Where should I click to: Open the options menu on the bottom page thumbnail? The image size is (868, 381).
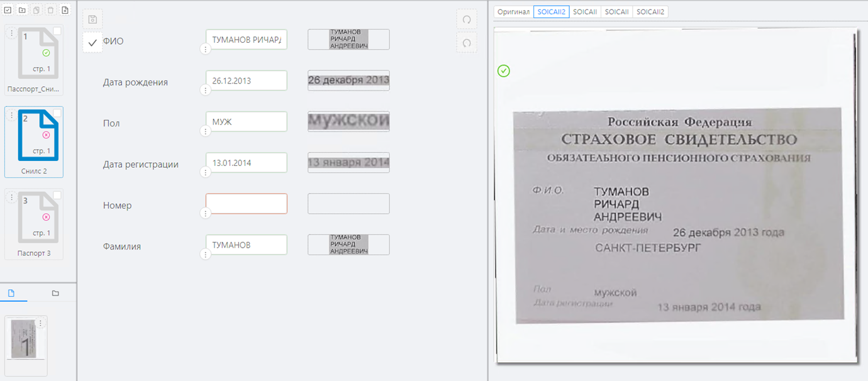pyautogui.click(x=40, y=322)
